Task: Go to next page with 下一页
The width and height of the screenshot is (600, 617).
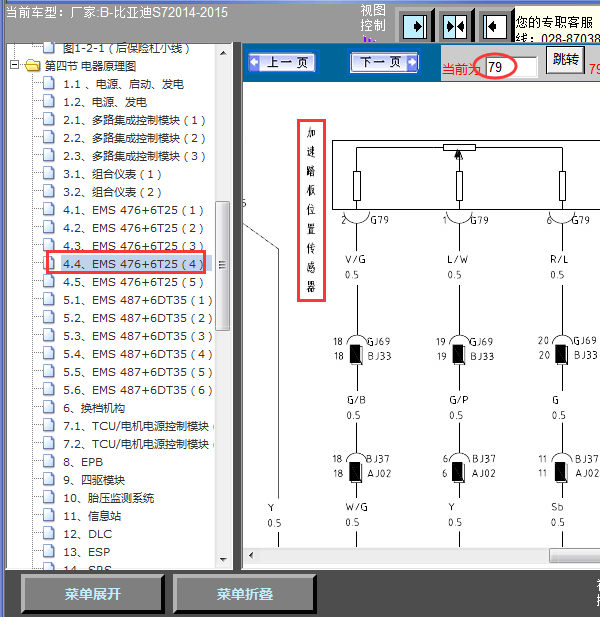Action: [384, 62]
